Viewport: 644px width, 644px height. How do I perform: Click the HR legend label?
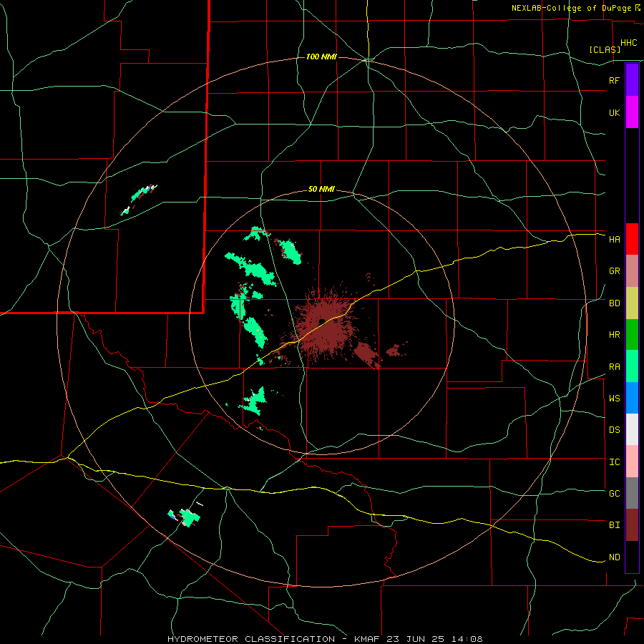pyautogui.click(x=614, y=335)
